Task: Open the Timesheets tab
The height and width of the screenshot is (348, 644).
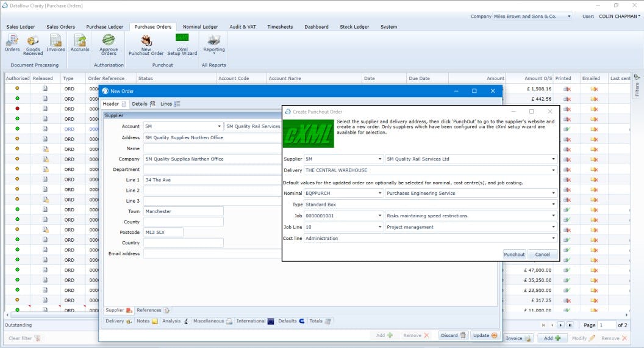Action: (x=280, y=27)
